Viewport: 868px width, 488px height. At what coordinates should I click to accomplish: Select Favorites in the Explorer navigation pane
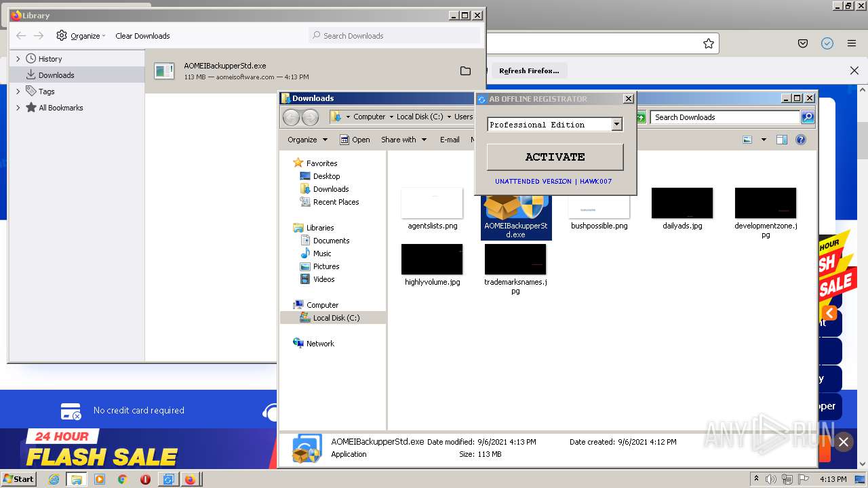(x=321, y=163)
